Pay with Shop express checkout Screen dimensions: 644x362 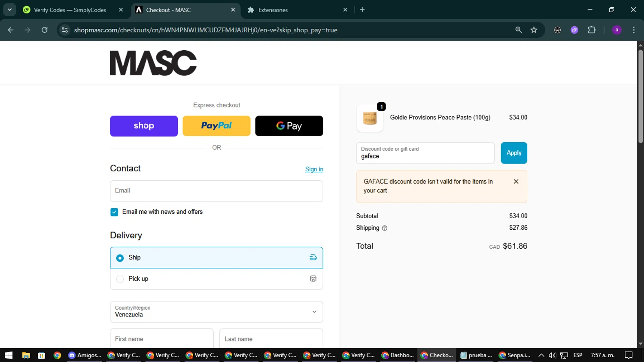pyautogui.click(x=144, y=126)
